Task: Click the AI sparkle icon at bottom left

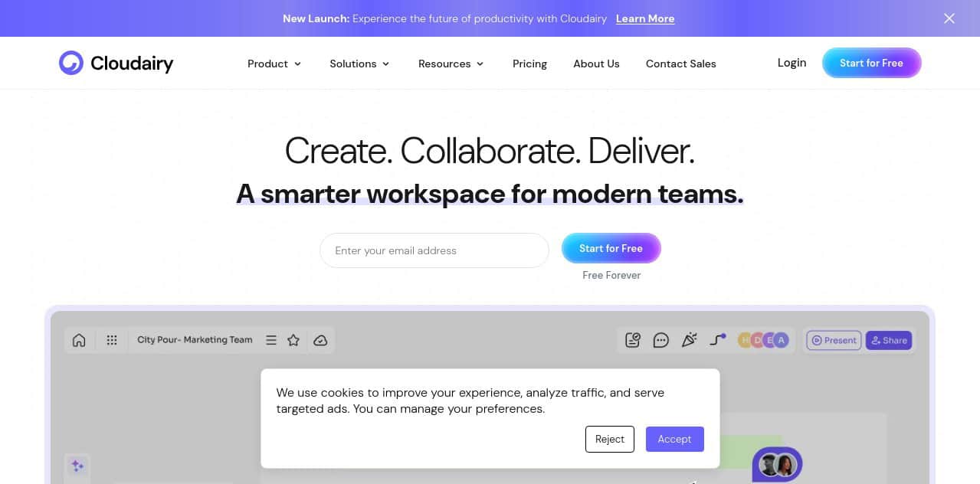Action: 77,466
